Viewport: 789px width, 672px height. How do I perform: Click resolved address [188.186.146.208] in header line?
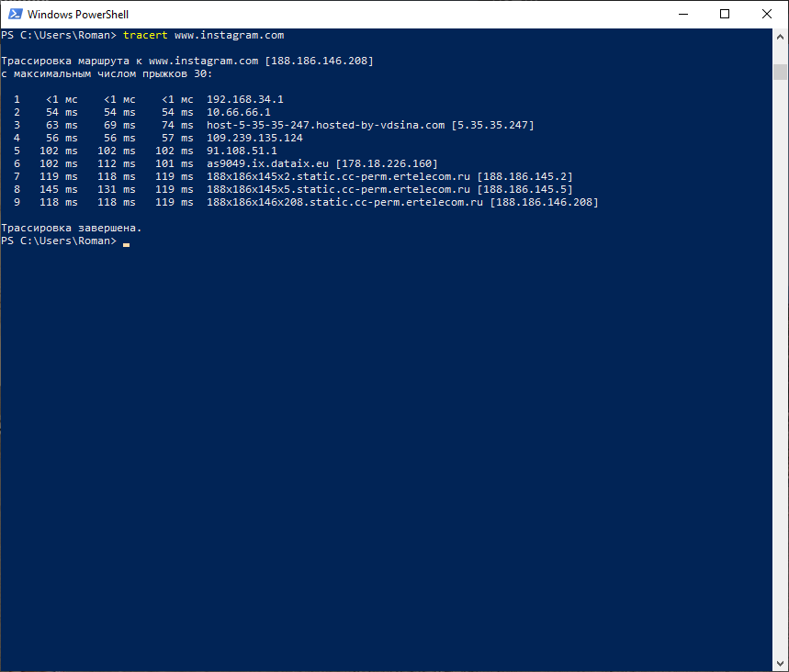tap(319, 61)
